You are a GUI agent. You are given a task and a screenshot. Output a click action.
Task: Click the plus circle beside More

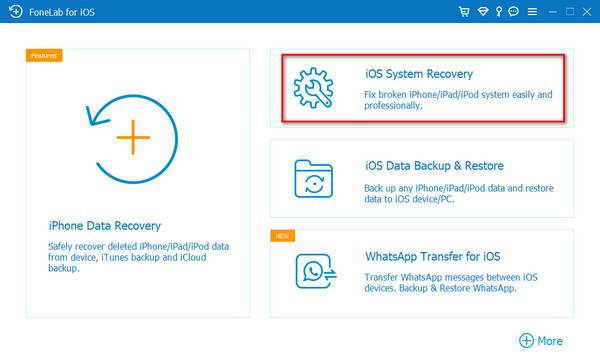(x=526, y=340)
